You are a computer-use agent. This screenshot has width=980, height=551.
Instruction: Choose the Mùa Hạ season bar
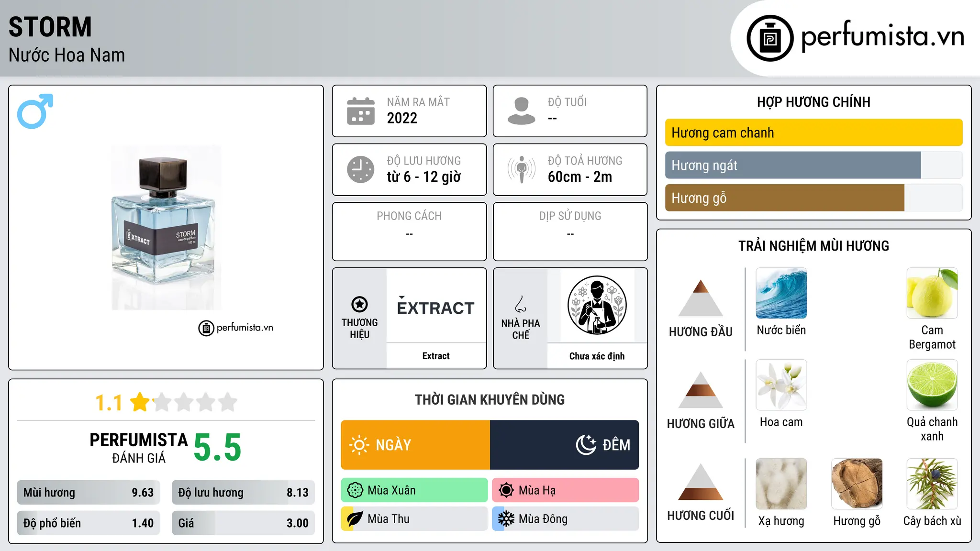pyautogui.click(x=566, y=490)
